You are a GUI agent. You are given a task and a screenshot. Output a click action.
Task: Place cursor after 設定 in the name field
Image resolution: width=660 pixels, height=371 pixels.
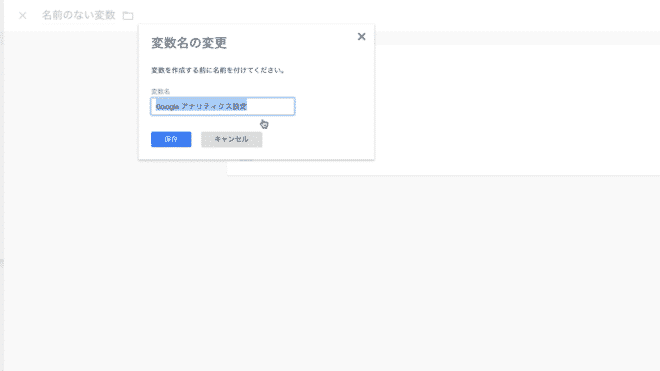point(248,107)
